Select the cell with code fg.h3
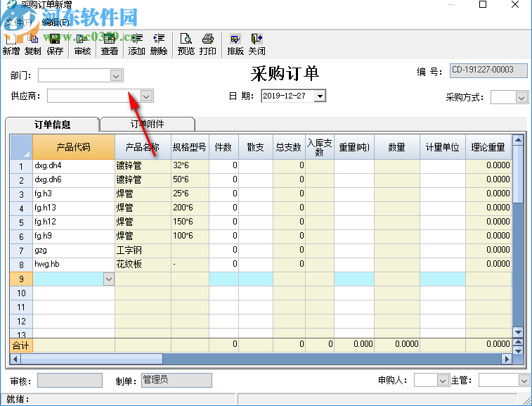 pyautogui.click(x=74, y=194)
